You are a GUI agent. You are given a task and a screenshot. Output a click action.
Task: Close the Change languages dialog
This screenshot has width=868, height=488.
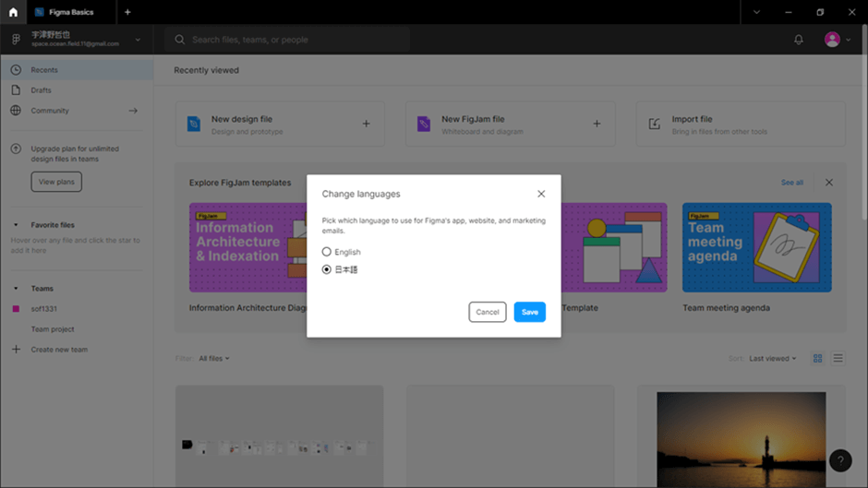pyautogui.click(x=541, y=194)
